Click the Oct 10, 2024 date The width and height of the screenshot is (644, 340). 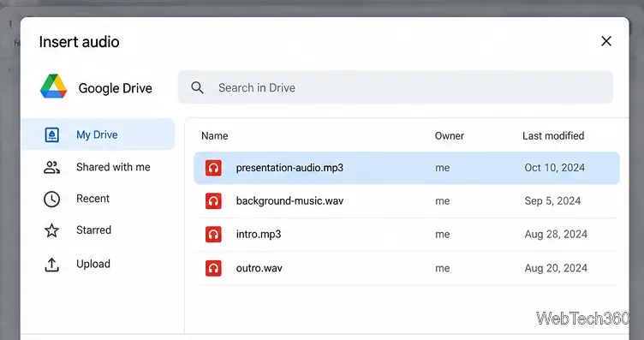click(554, 168)
